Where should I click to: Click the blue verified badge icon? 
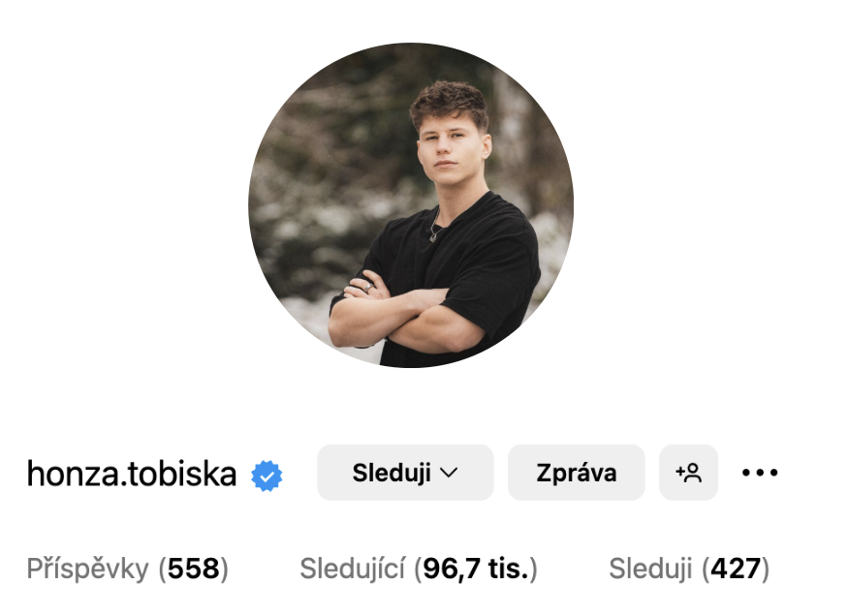tap(267, 476)
